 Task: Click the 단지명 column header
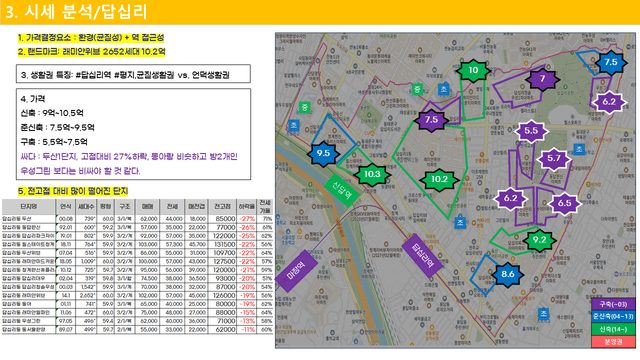pyautogui.click(x=29, y=207)
